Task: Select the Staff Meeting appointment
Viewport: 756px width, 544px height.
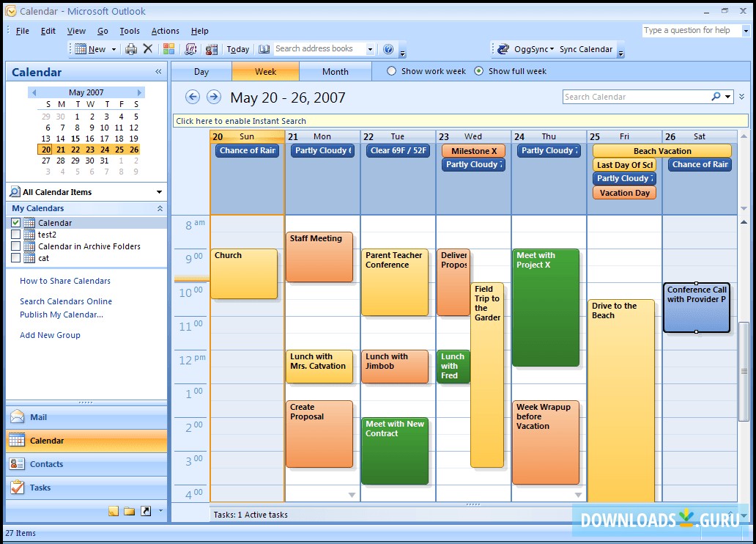Action: 319,257
